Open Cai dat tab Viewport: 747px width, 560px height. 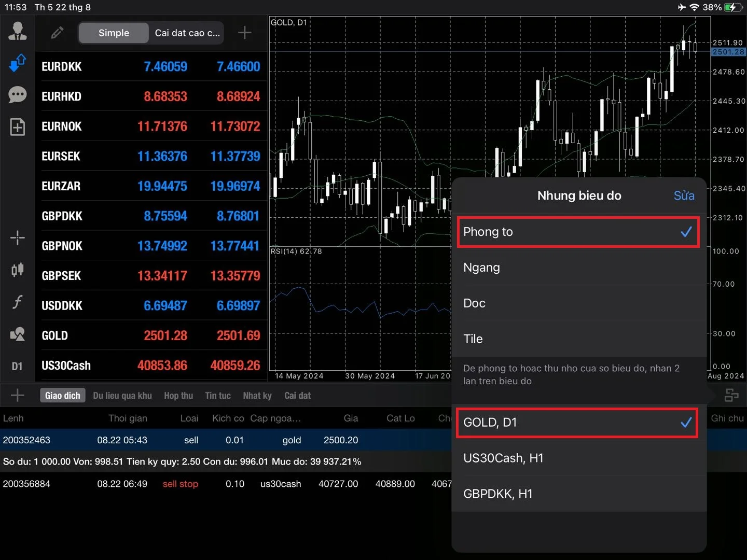click(x=298, y=396)
